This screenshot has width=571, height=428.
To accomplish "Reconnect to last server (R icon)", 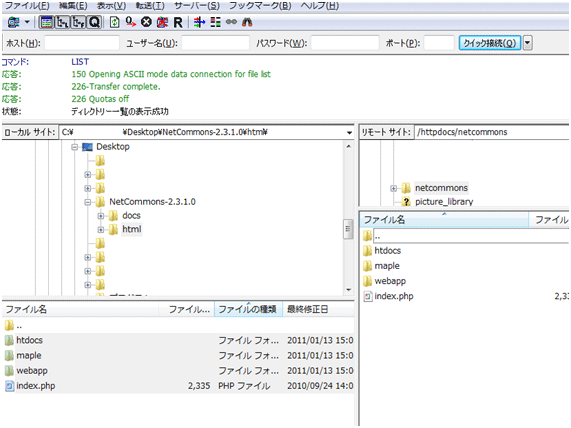I will tap(178, 23).
